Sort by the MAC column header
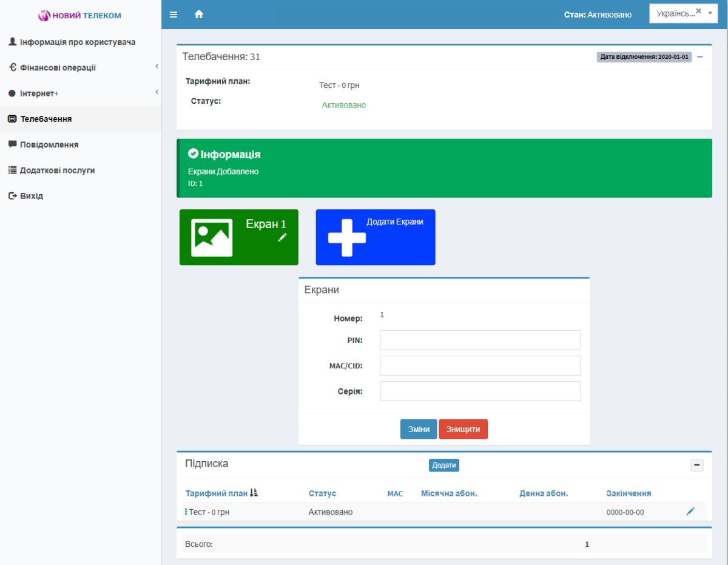The height and width of the screenshot is (565, 728). tap(395, 493)
